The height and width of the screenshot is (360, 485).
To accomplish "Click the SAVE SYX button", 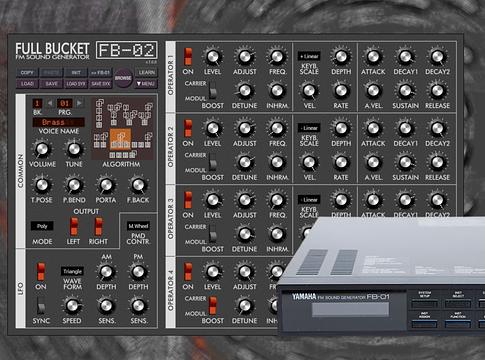I will click(101, 84).
